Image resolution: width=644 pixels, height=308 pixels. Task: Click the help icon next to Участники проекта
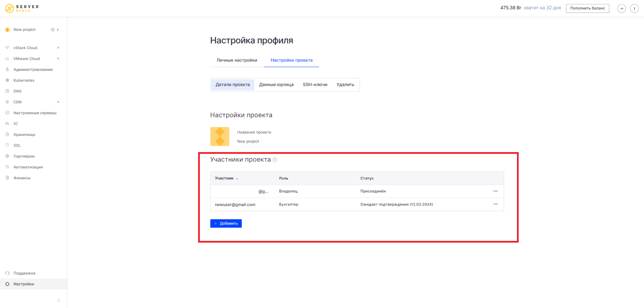coord(275,160)
